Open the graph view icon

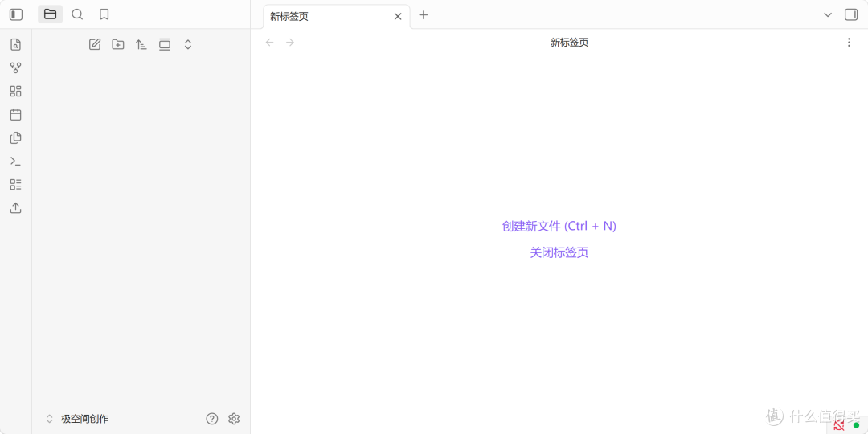pos(15,68)
